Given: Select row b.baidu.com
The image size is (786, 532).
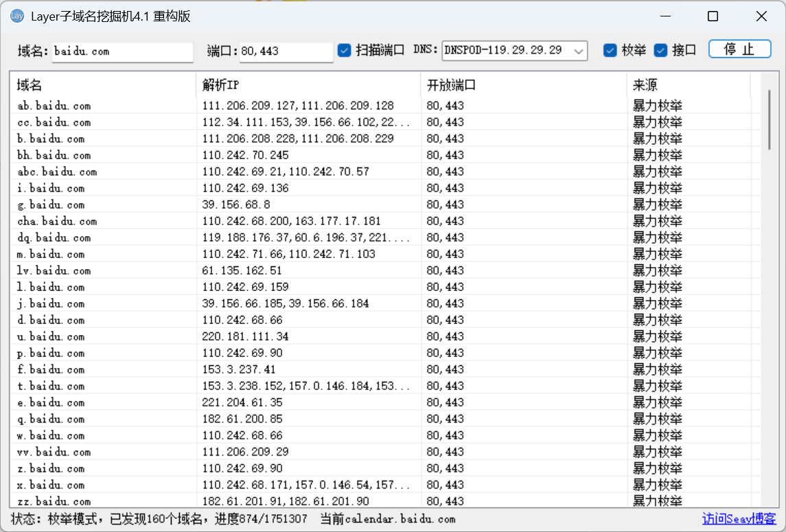Looking at the screenshot, I should point(385,139).
